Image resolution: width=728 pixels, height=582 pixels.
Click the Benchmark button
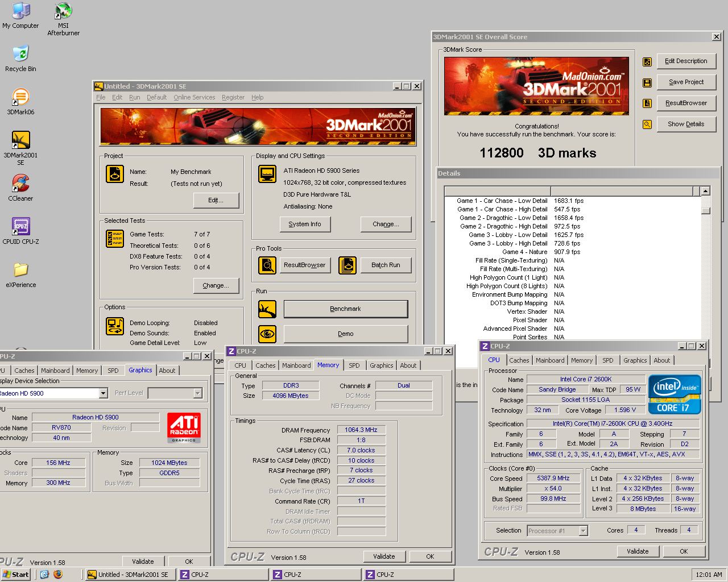coord(346,309)
